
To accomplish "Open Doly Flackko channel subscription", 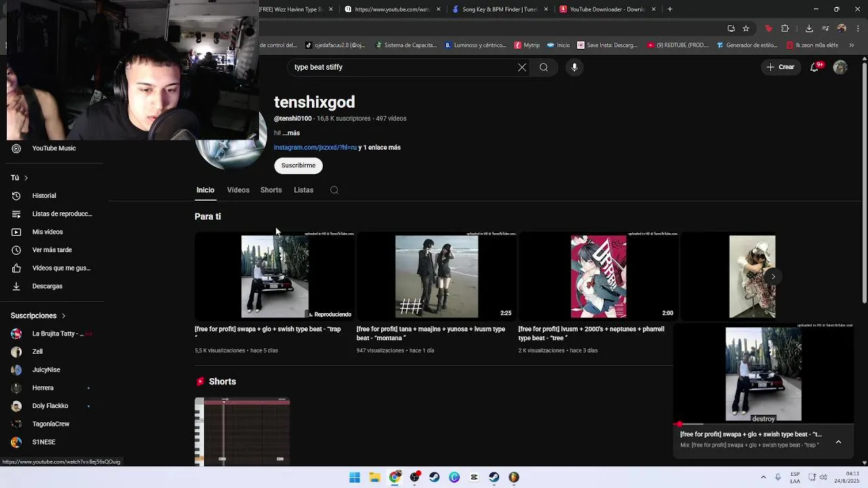I will pos(52,406).
